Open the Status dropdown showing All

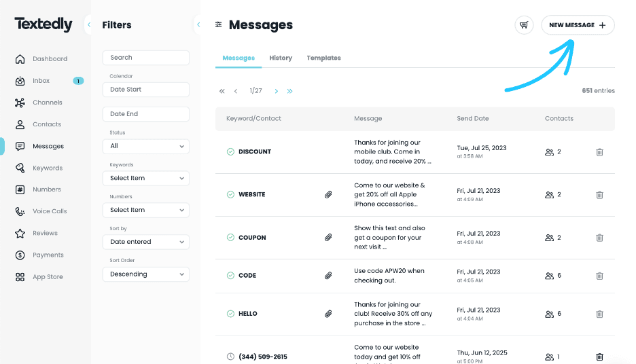pyautogui.click(x=145, y=146)
